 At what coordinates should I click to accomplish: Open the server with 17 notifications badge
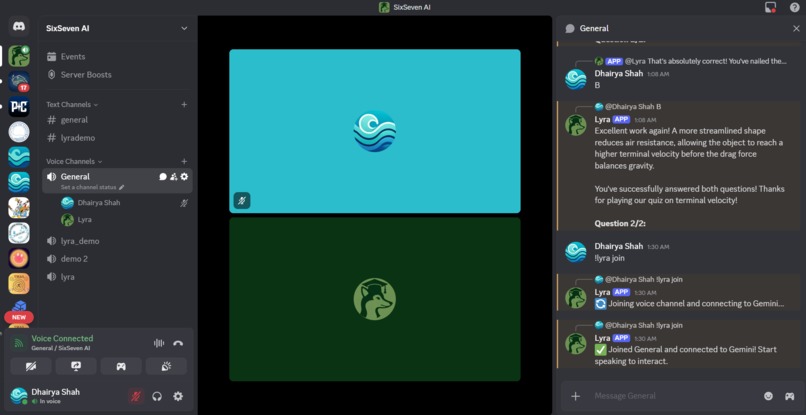[19, 81]
